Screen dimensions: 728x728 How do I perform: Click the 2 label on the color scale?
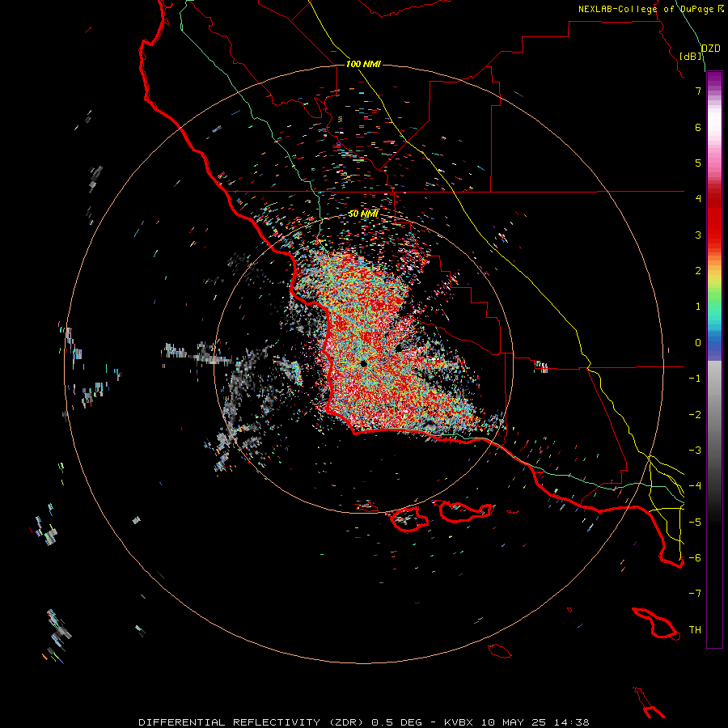coord(698,271)
